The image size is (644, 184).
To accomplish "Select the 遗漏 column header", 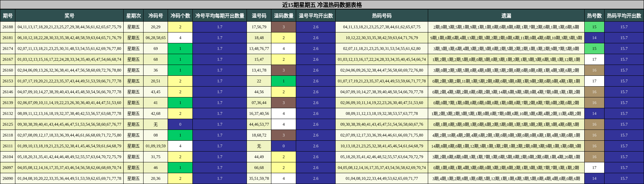I will pyautogui.click(x=506, y=16).
